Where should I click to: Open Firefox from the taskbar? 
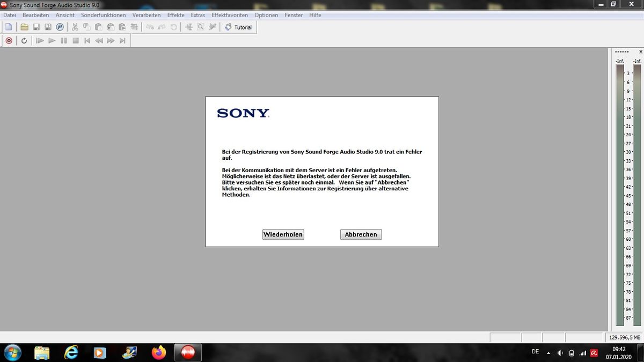point(159,353)
